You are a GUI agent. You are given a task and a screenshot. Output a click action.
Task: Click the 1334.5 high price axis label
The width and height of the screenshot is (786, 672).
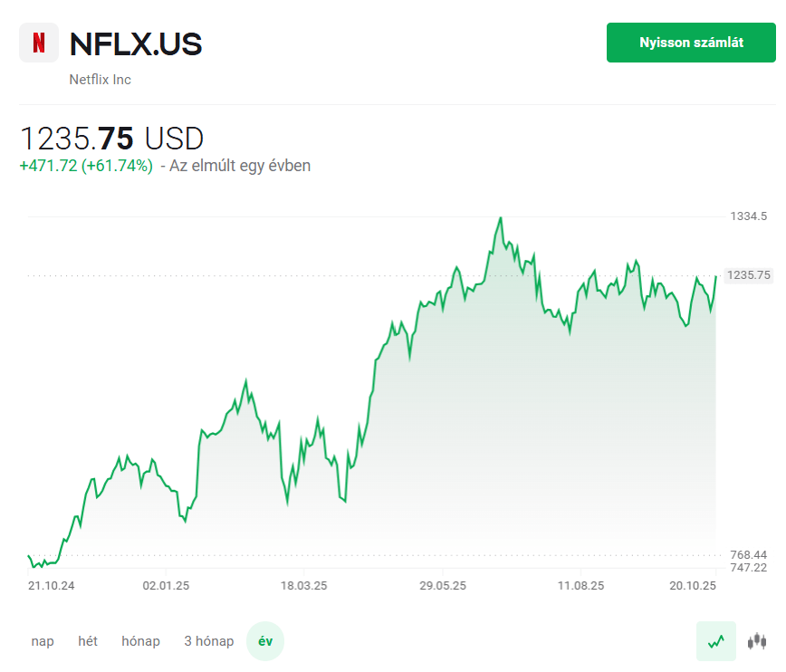(x=749, y=216)
